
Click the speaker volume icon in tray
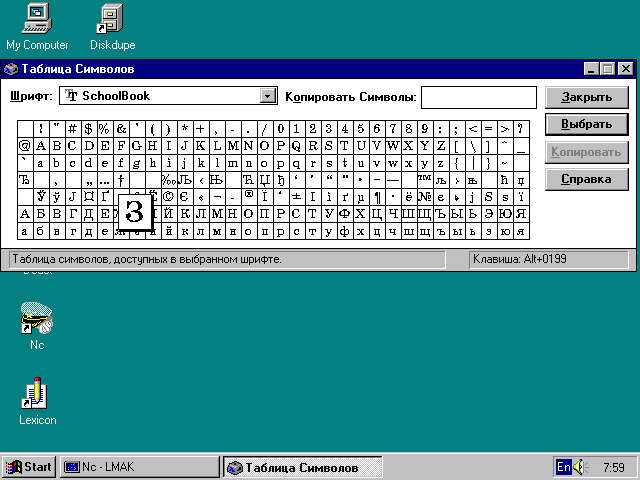(x=582, y=467)
